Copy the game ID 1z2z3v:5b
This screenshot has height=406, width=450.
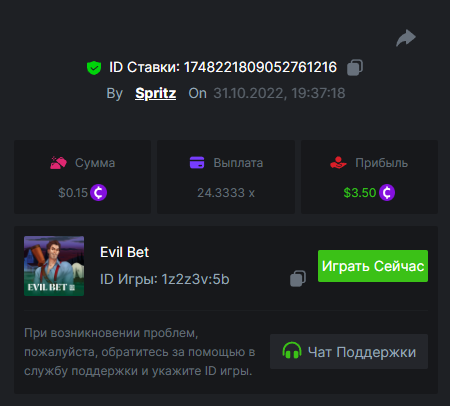point(298,278)
